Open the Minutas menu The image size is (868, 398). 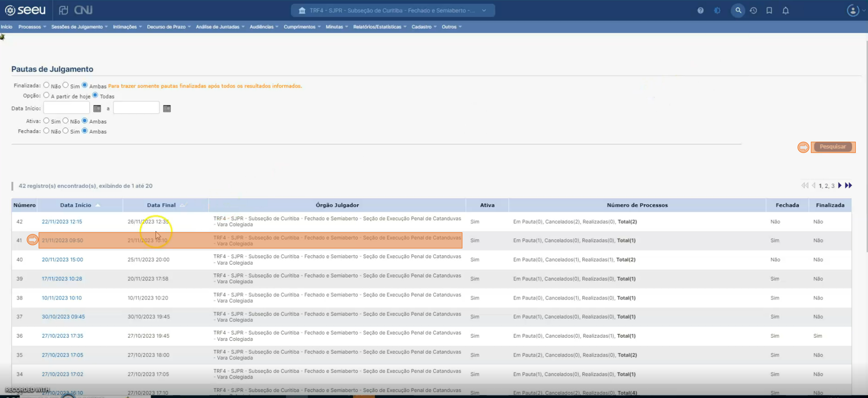[336, 27]
